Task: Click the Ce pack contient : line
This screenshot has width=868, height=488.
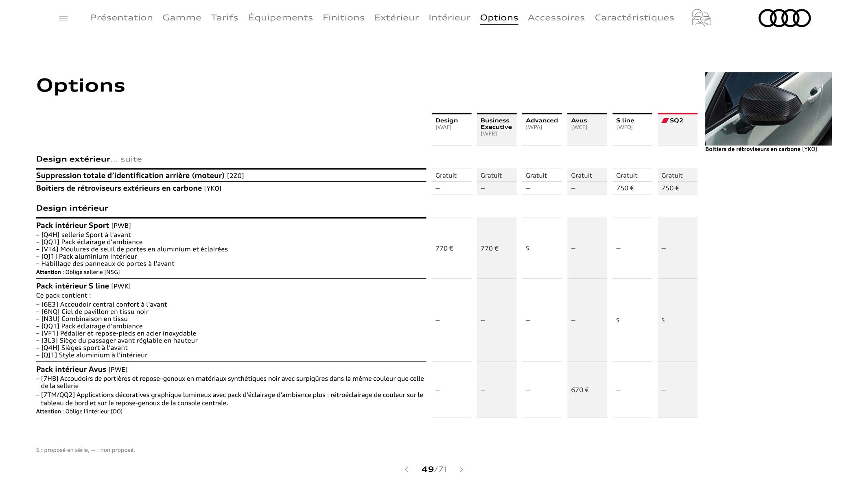Action: click(63, 295)
